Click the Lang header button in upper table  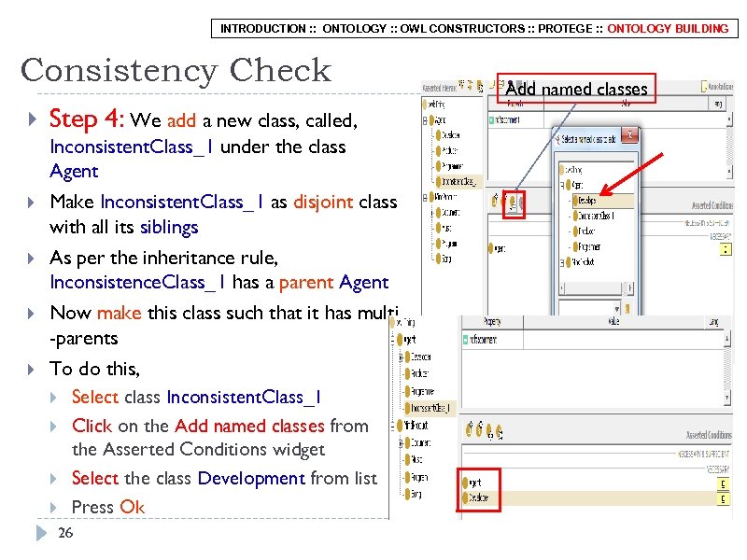[x=718, y=104]
